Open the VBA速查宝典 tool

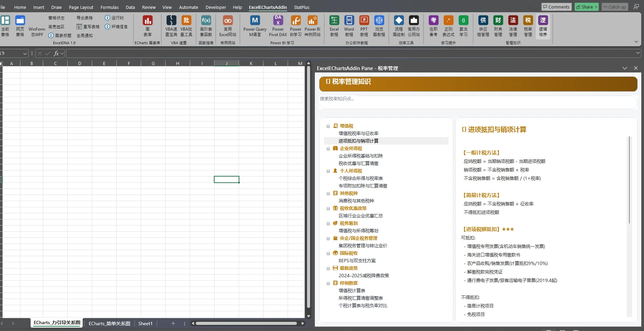pyautogui.click(x=171, y=26)
